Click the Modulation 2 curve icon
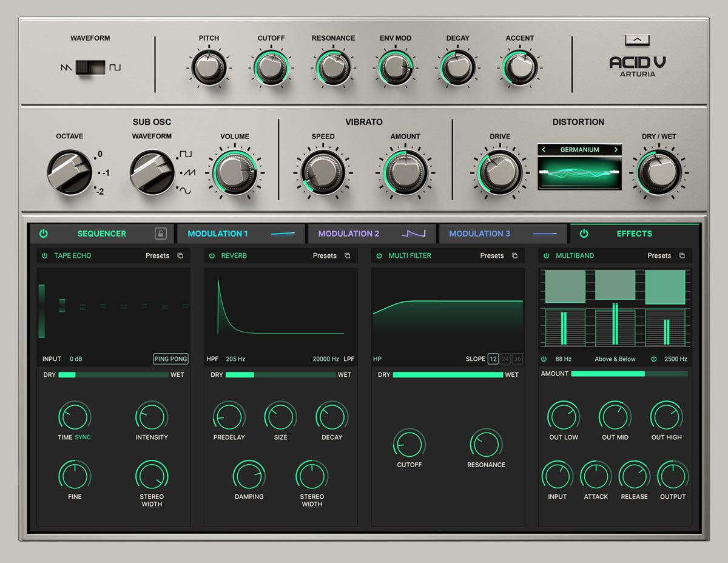Viewport: 728px width, 563px height. point(414,234)
